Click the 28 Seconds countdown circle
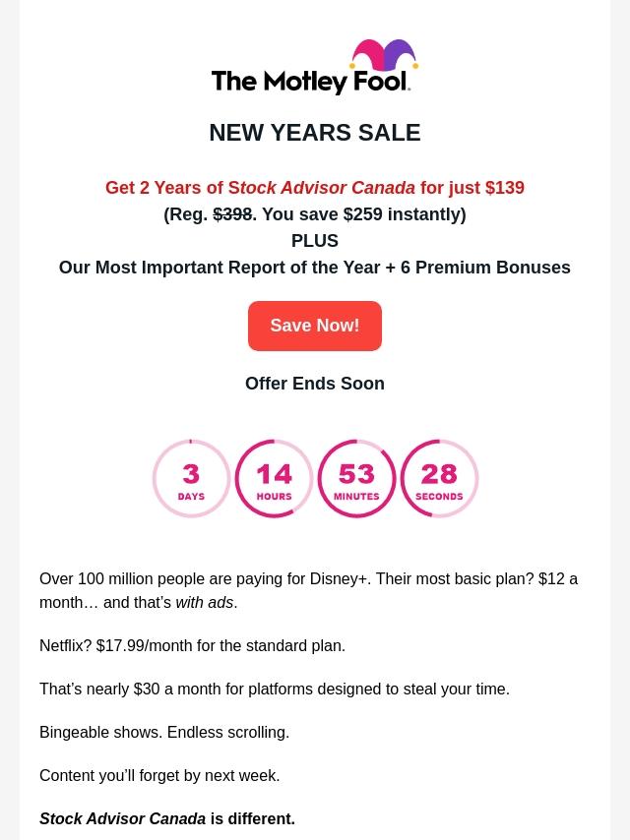The height and width of the screenshot is (840, 630). (x=439, y=479)
